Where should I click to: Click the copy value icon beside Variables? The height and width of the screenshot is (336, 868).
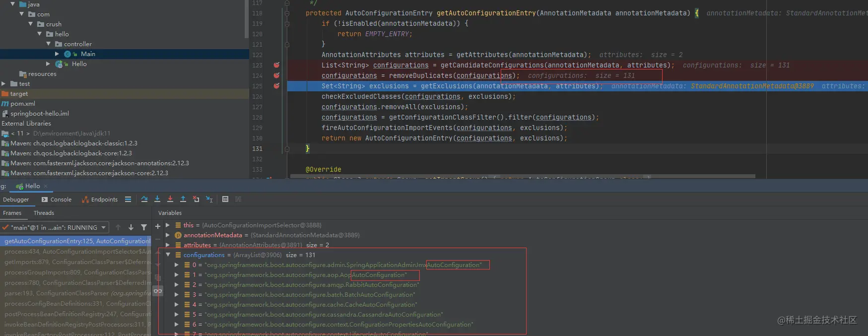click(x=158, y=278)
